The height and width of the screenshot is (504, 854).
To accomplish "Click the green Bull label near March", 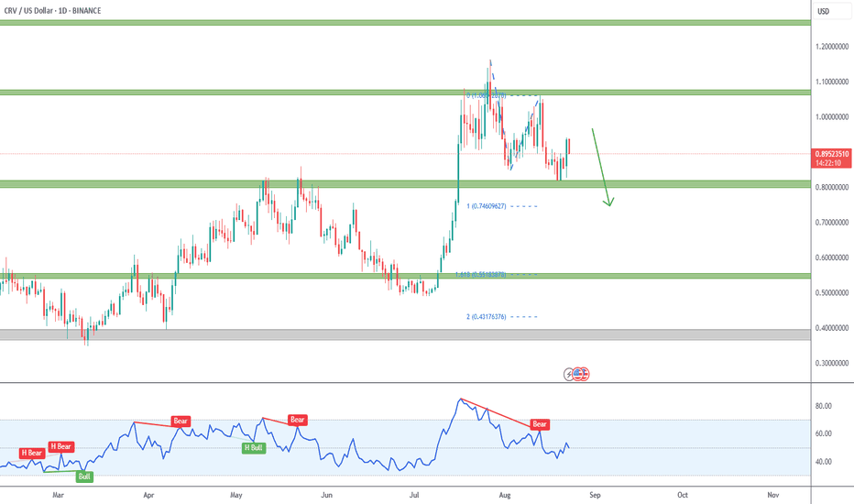I will 84,477.
